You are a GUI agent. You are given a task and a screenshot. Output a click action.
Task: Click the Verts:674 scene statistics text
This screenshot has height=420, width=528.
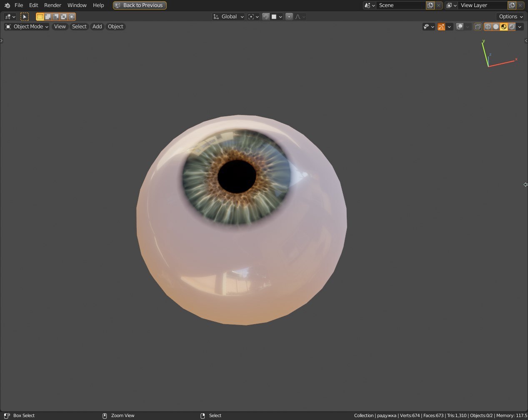[410, 415]
